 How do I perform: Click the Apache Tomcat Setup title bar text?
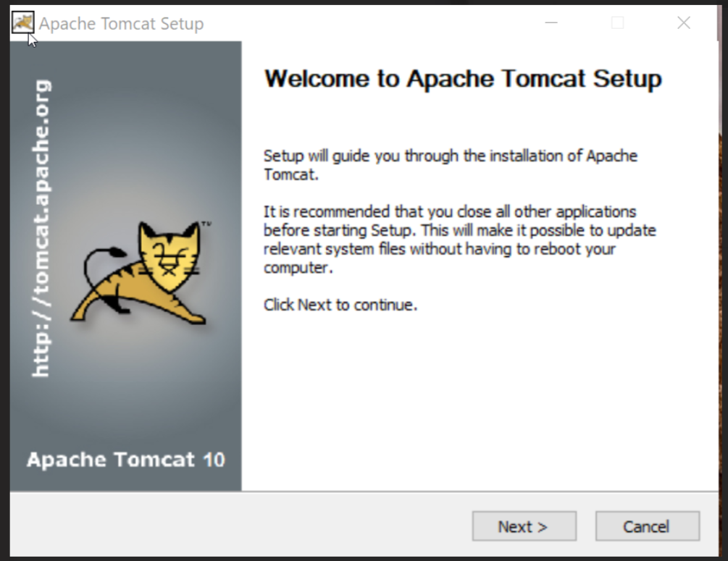pos(122,23)
